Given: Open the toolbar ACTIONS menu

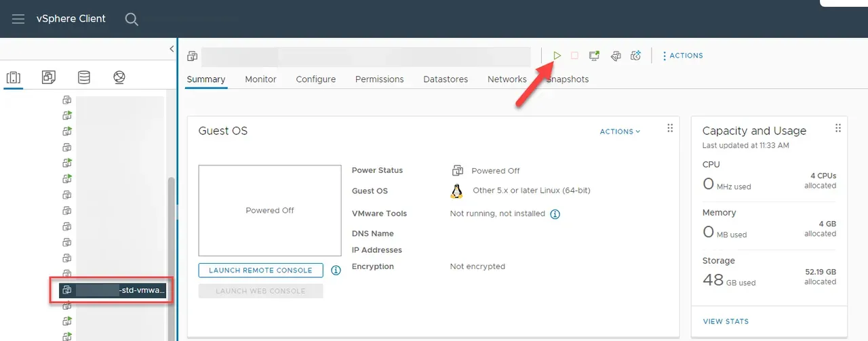Looking at the screenshot, I should click(683, 56).
